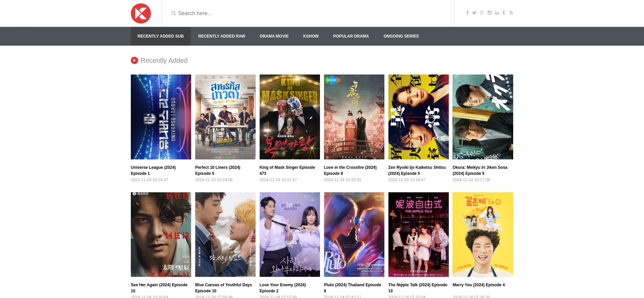Click the search magnifier icon
The height and width of the screenshot is (298, 644).
tap(173, 13)
